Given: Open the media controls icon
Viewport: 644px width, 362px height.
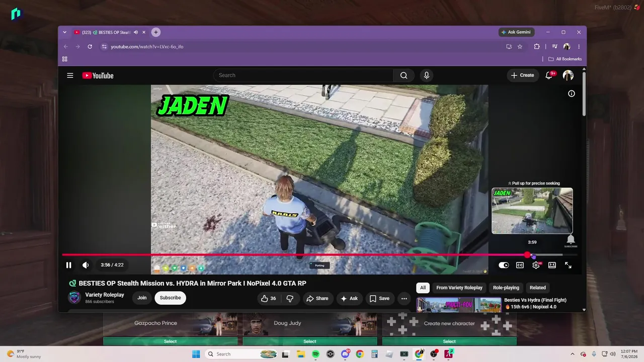Looking at the screenshot, I should point(555,47).
